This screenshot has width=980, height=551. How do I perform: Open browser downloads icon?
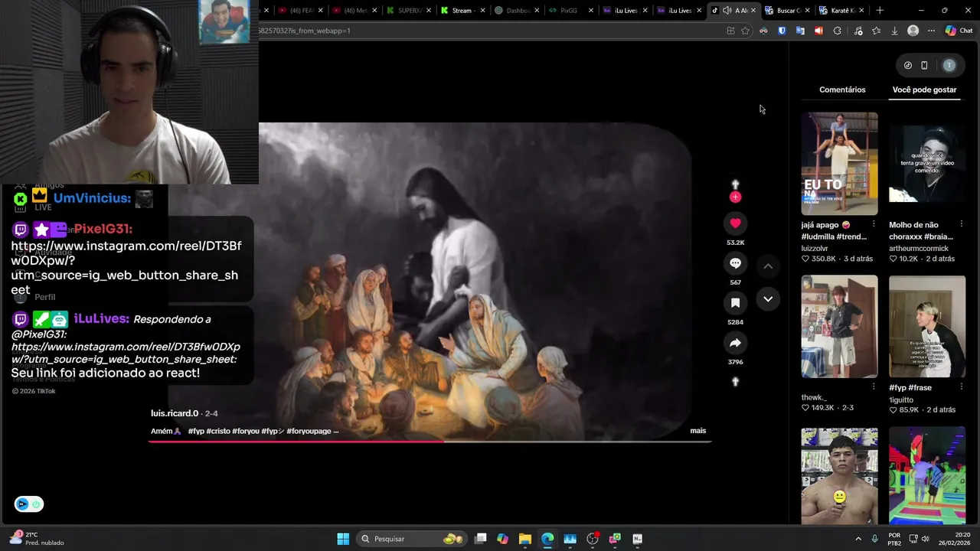894,31
